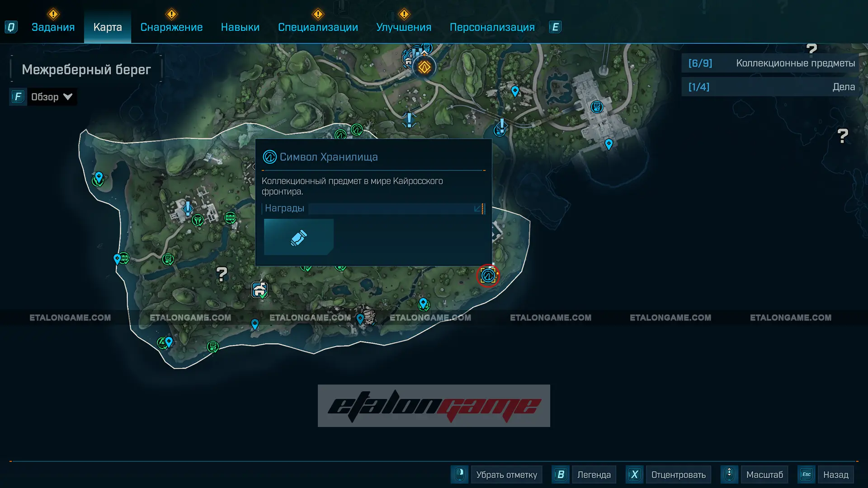Expand the Обзор dropdown chevron
Image resolution: width=868 pixels, height=488 pixels.
[x=68, y=97]
